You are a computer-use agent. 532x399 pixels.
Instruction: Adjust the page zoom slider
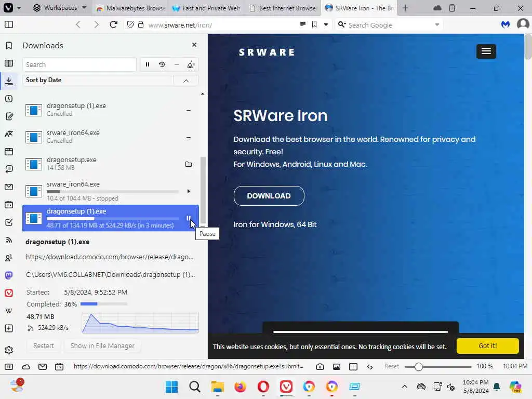tap(437, 366)
